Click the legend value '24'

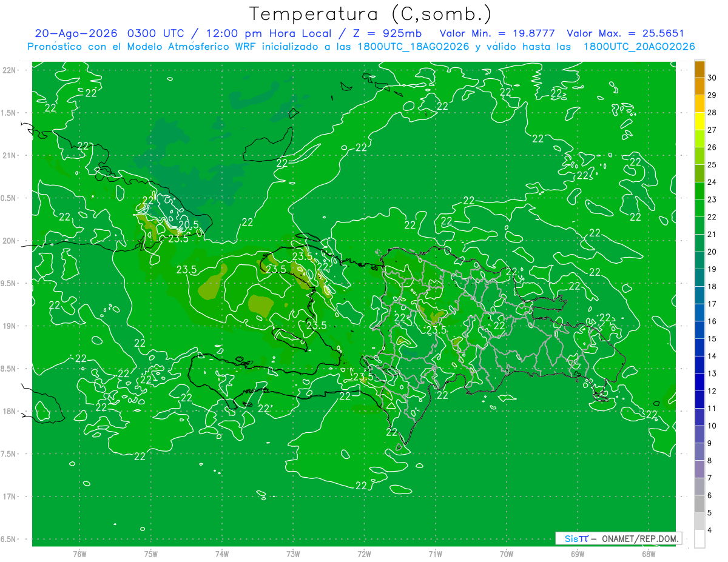click(712, 182)
